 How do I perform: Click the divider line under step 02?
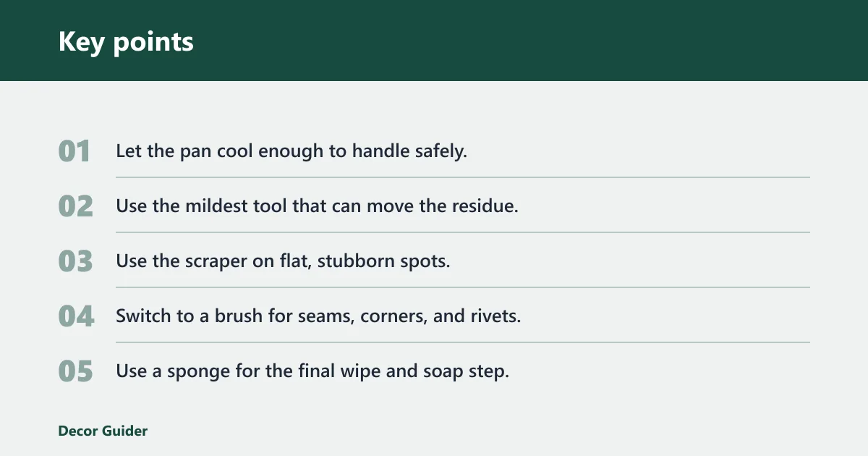coord(463,232)
